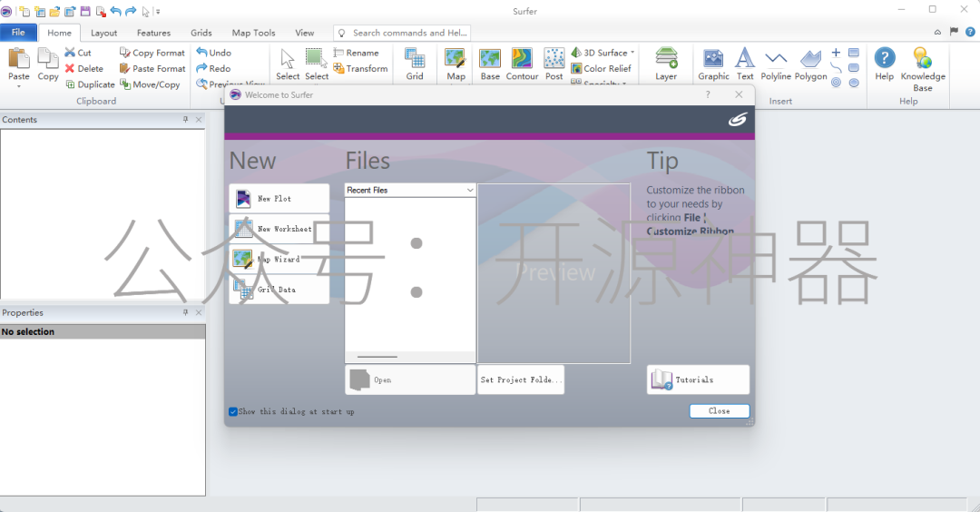
Task: Switch to the Features ribbon tab
Action: 153,33
